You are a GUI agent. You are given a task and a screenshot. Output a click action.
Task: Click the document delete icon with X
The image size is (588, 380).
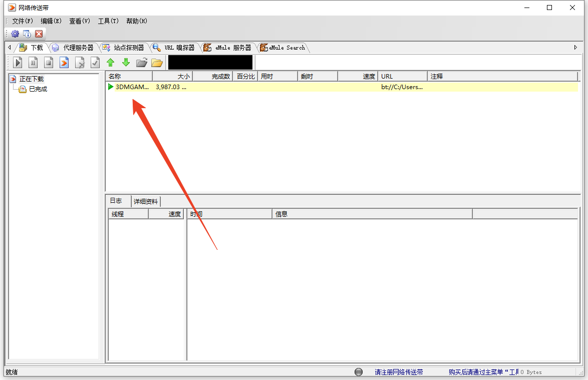tap(80, 63)
